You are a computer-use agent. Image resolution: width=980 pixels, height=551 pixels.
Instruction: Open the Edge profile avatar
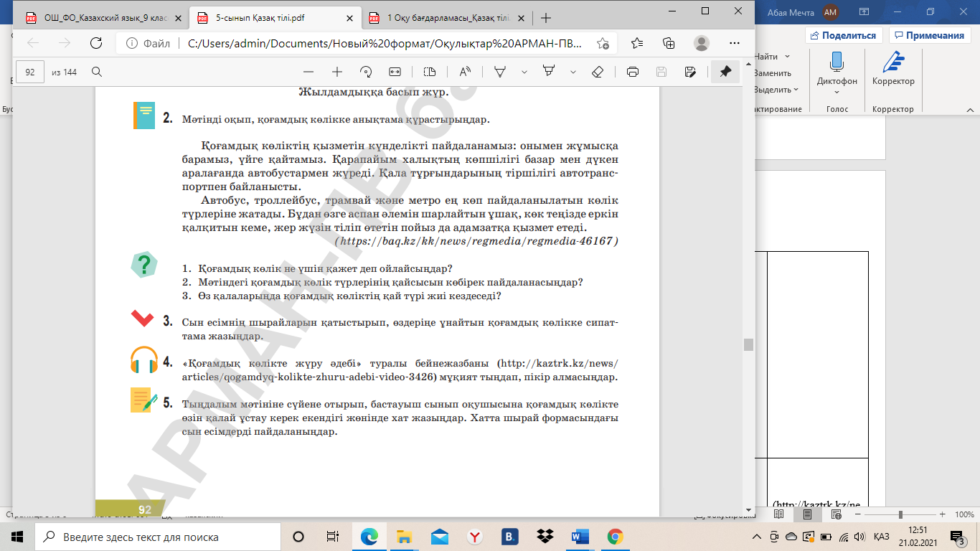[x=702, y=43]
